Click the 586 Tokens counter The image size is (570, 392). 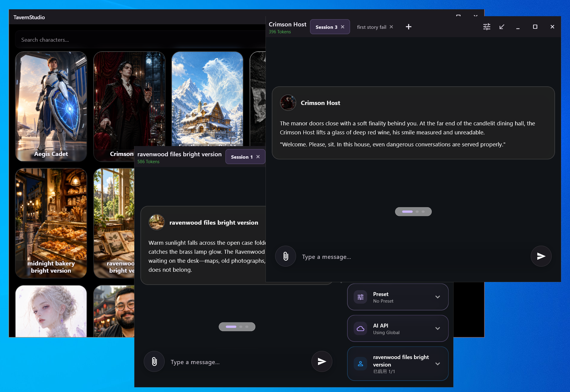click(x=148, y=162)
